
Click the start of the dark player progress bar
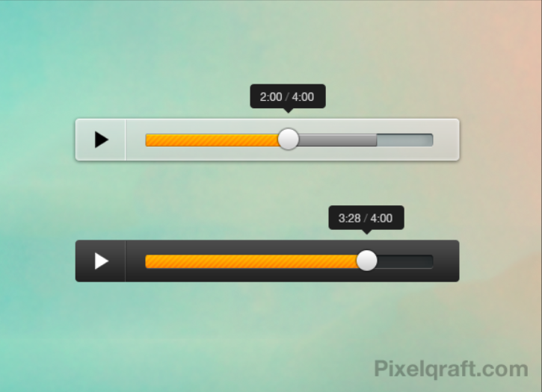pos(148,261)
